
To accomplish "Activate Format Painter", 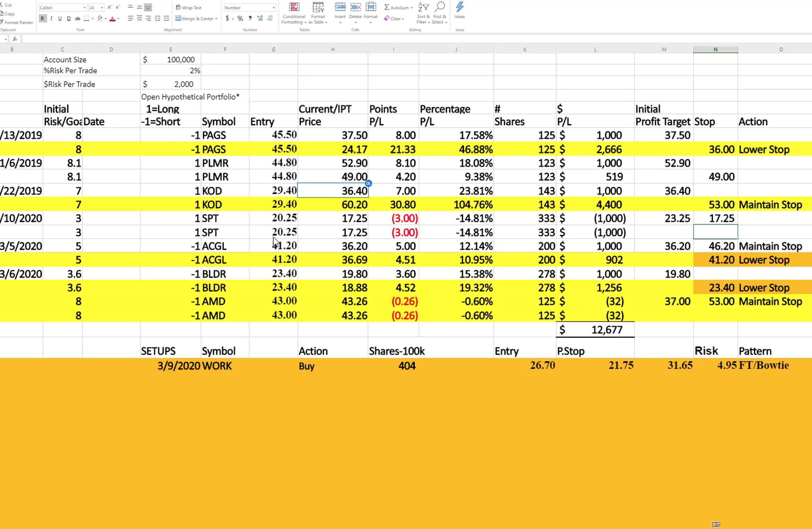I will [17, 23].
